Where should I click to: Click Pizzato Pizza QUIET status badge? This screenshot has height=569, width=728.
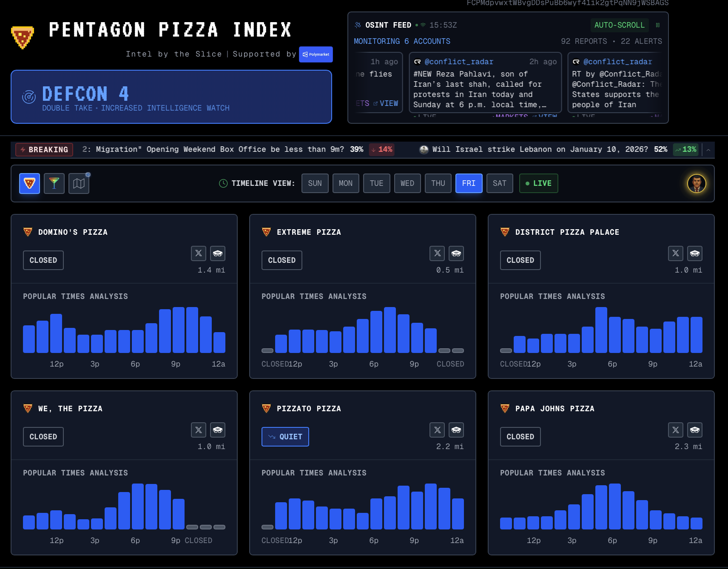tap(285, 437)
